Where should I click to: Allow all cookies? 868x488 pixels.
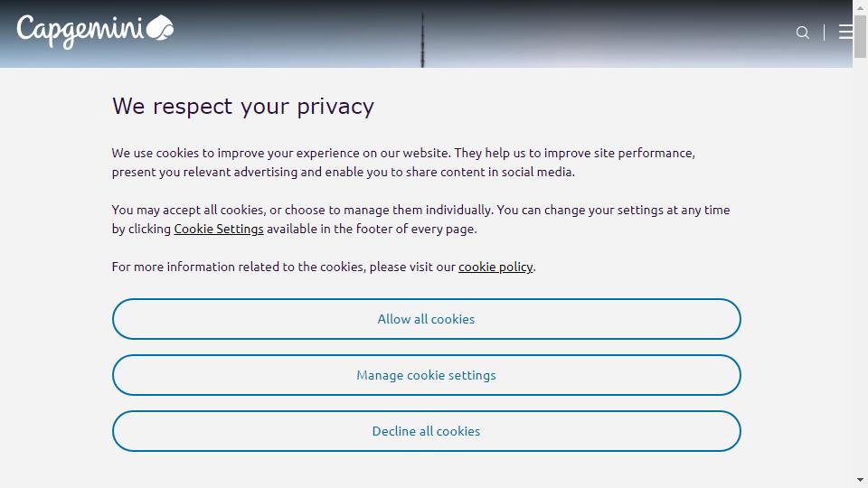(x=426, y=319)
